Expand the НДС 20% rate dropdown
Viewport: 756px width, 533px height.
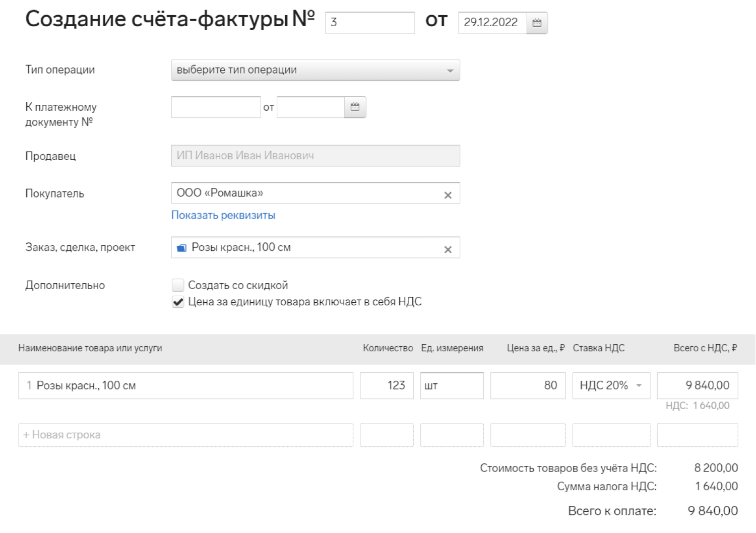coord(611,386)
